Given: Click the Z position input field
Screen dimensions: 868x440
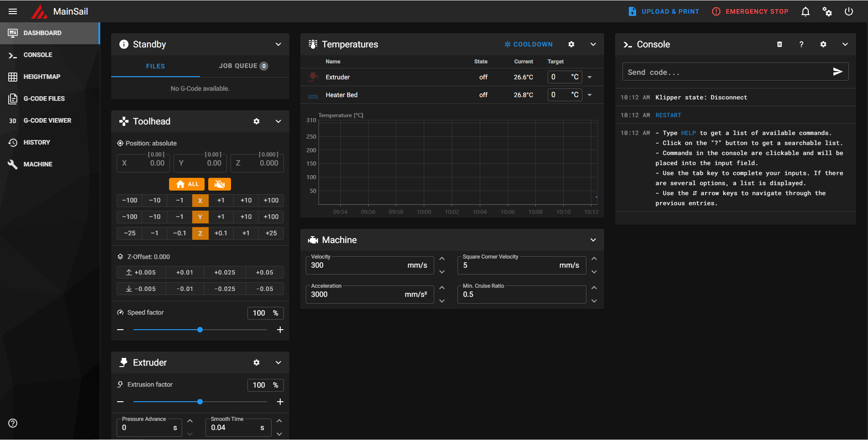Looking at the screenshot, I should click(x=257, y=163).
